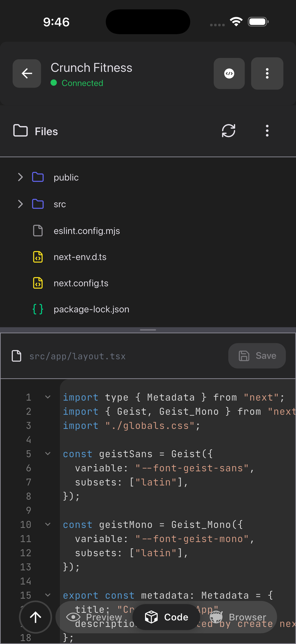This screenshot has width=296, height=644.
Task: Click the next.config.ts file icon
Action: click(38, 283)
